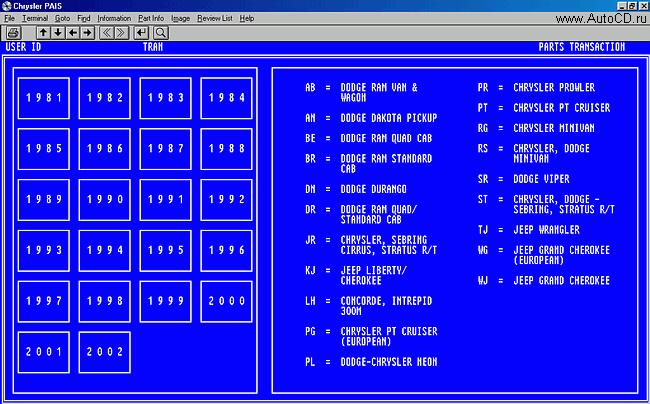This screenshot has width=650, height=404.
Task: Click the KJ Jeep Liberty/Cherokee entry
Action: click(356, 276)
